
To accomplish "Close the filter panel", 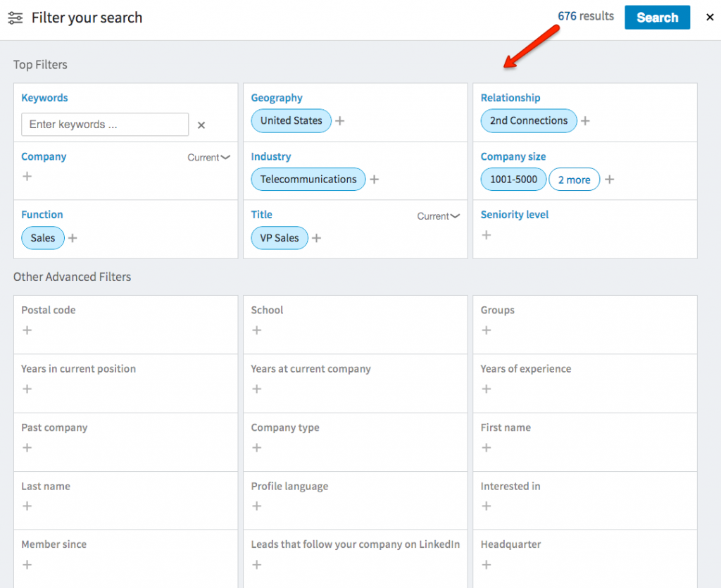I will [x=710, y=18].
